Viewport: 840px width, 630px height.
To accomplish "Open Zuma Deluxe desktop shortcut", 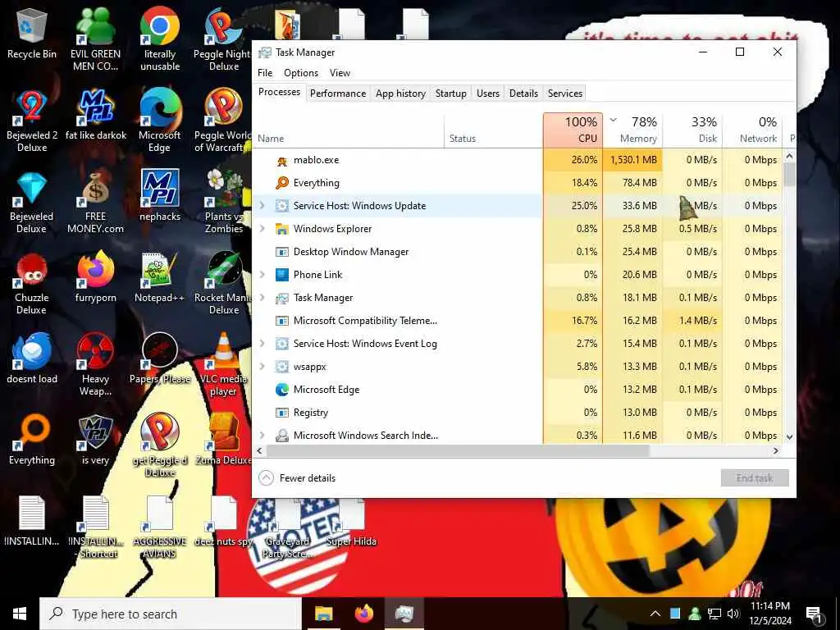I will point(224,440).
